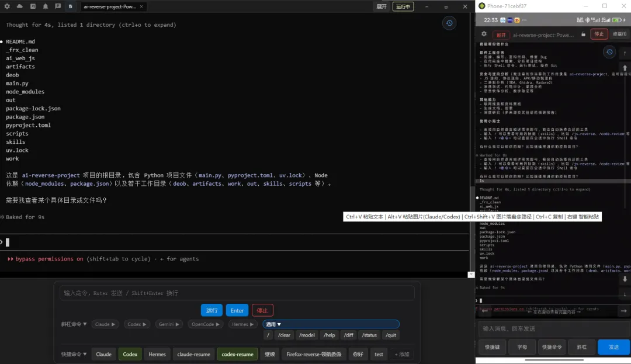Click the 输入命令 command input field
Image resolution: width=631 pixels, height=364 pixels.
click(237, 293)
